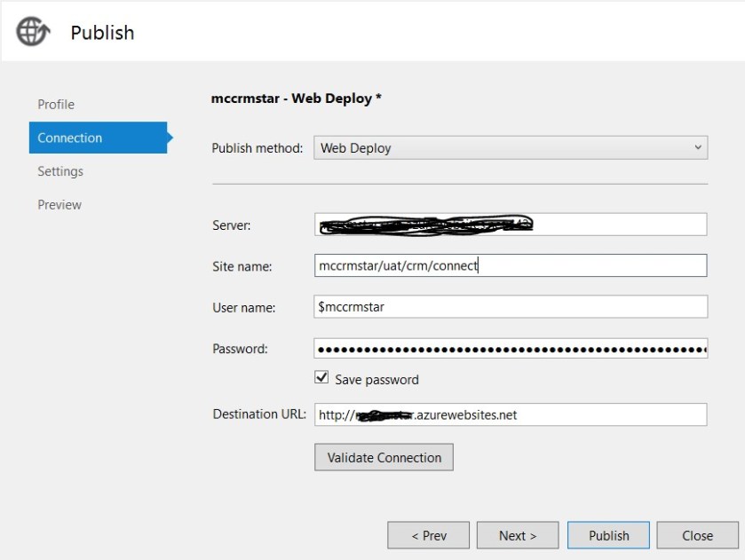Open the Publish method dropdown
Viewport: 745px width, 560px height.
pos(510,148)
